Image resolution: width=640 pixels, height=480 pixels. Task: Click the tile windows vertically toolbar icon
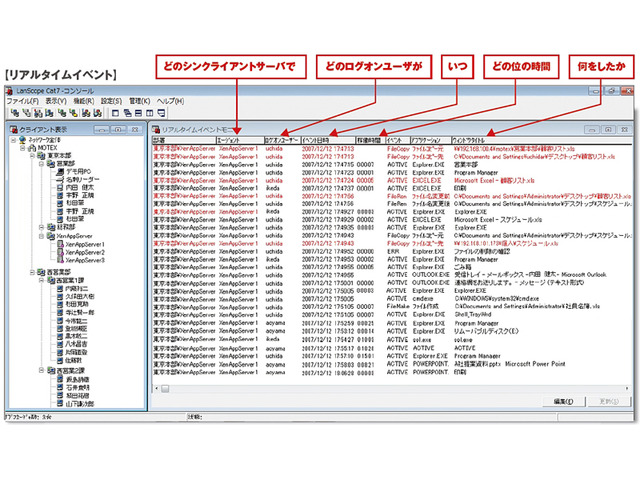[150, 113]
